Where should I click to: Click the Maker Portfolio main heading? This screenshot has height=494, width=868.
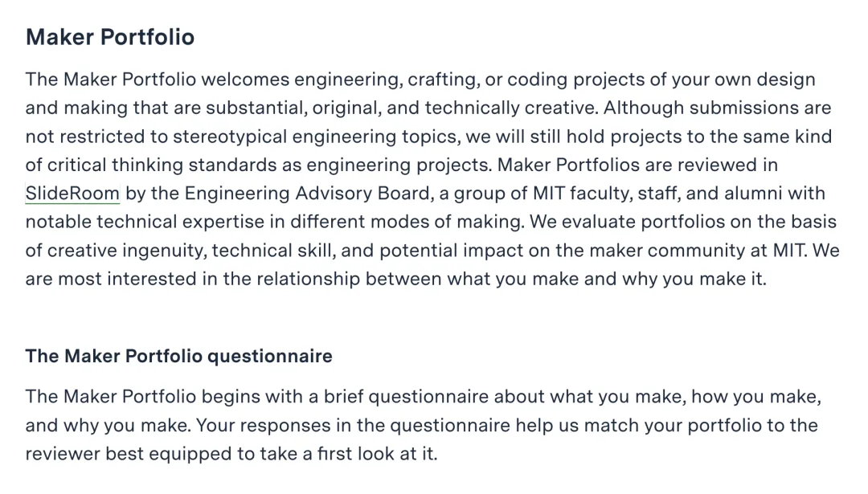(x=110, y=37)
